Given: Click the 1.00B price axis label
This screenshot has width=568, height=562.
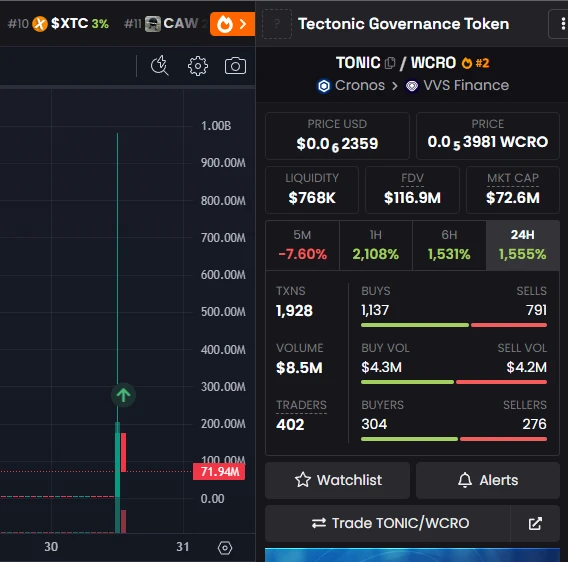Looking at the screenshot, I should (x=216, y=126).
